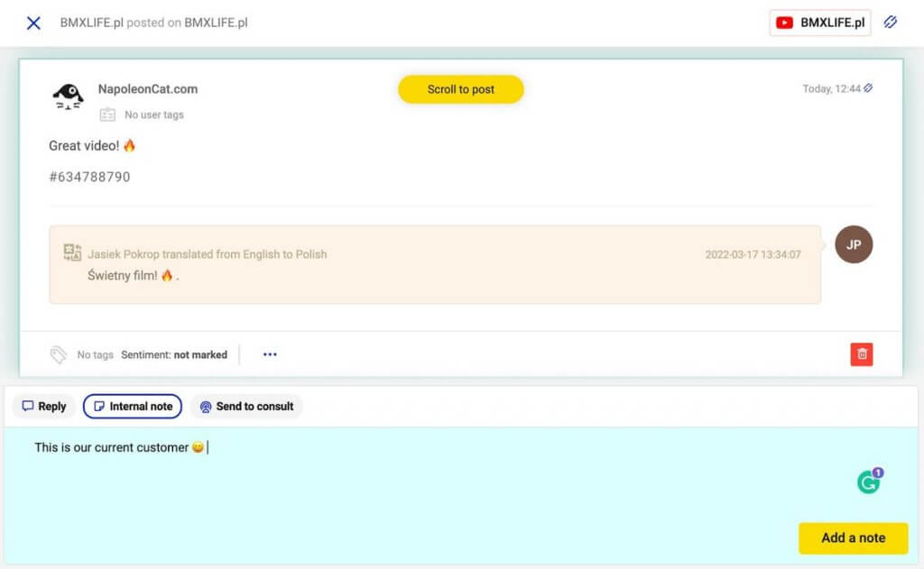Click the tag icon beside No tags
Viewport: 924px width, 569px height.
(59, 354)
